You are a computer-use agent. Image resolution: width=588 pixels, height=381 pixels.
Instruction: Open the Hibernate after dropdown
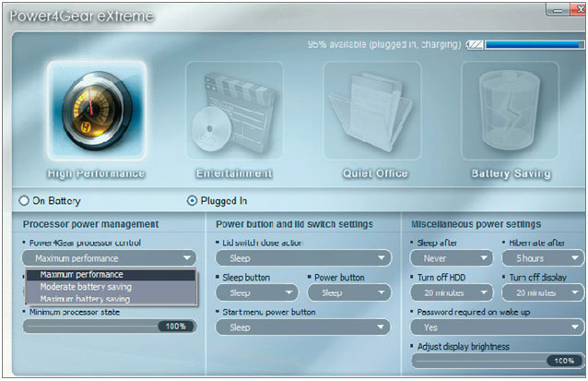coord(543,258)
